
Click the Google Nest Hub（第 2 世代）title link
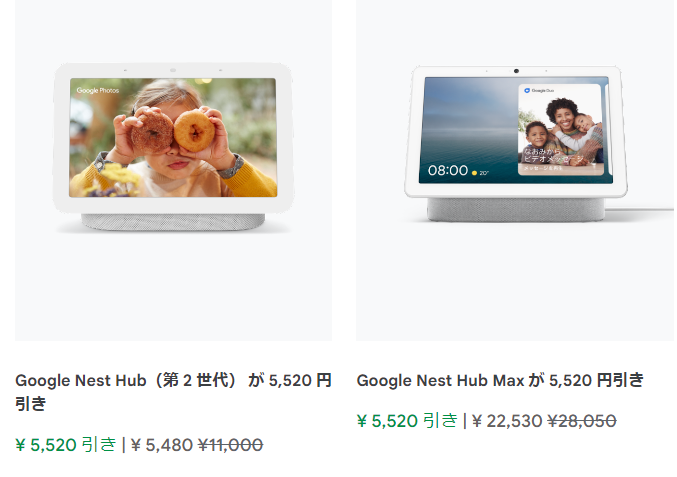click(x=173, y=392)
